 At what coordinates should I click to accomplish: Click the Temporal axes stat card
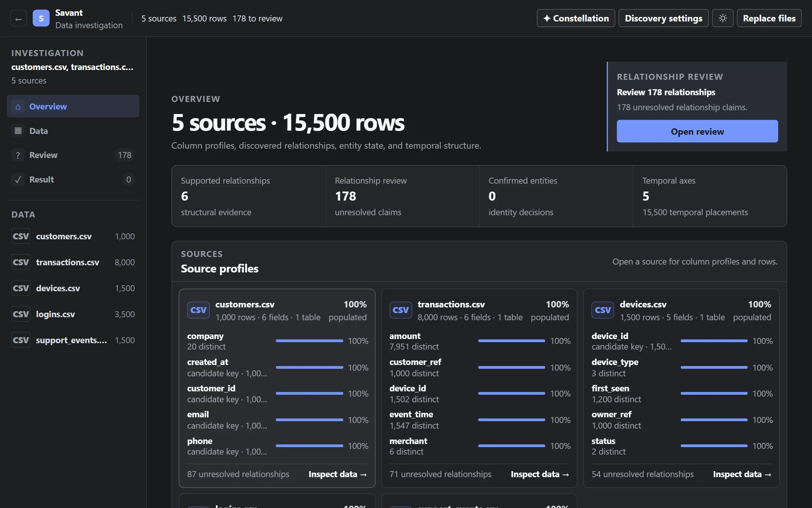(x=710, y=196)
